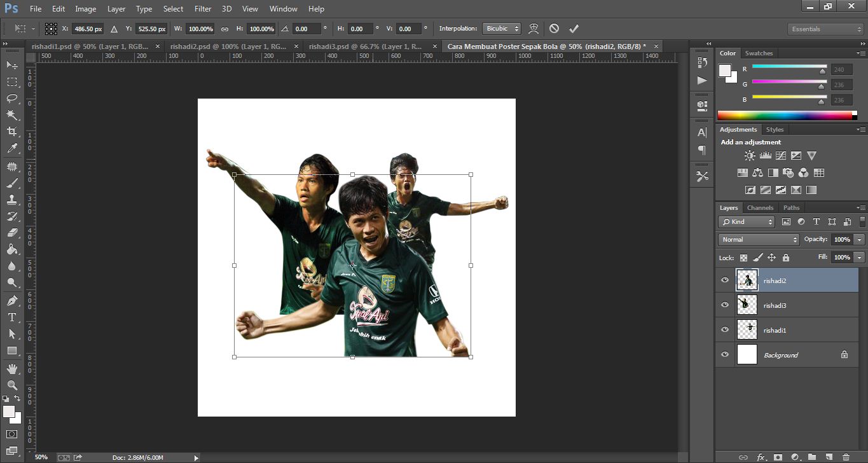Select the rishadi3 layer thumbnail
The width and height of the screenshot is (868, 463).
pos(747,305)
